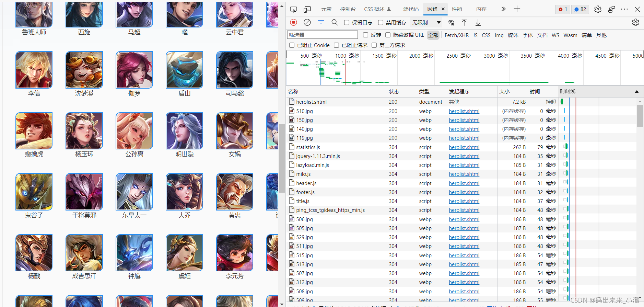The width and height of the screenshot is (644, 307).
Task: Click the error count badge showing 1
Action: (x=563, y=9)
